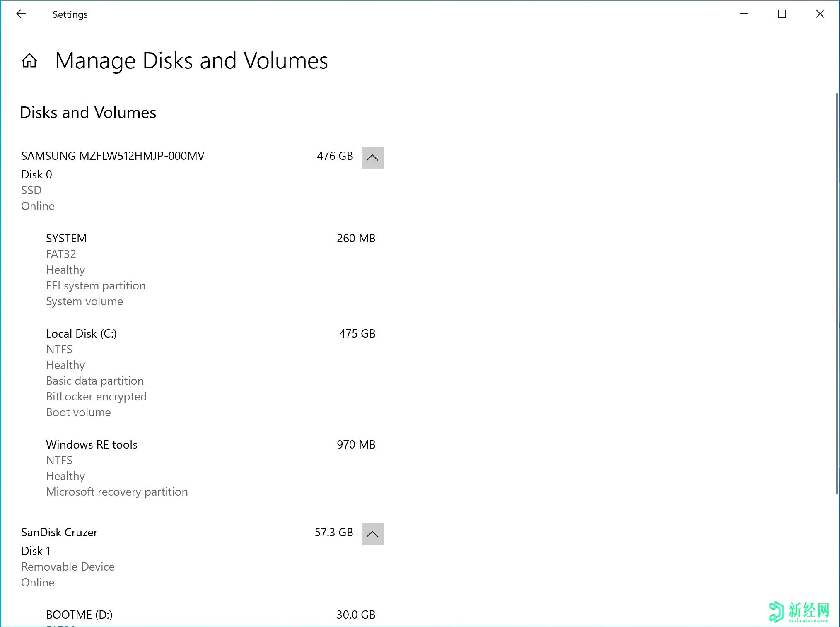Go to Settings home icon
The image size is (840, 627).
pyautogui.click(x=29, y=61)
